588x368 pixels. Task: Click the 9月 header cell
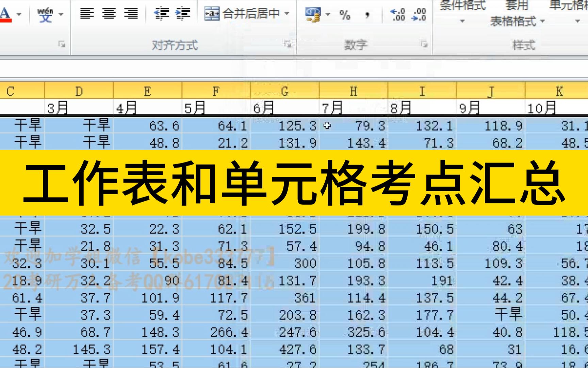pos(491,108)
